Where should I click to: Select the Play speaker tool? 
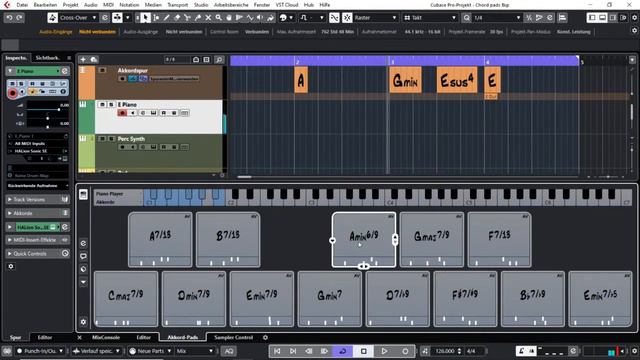tap(260, 18)
